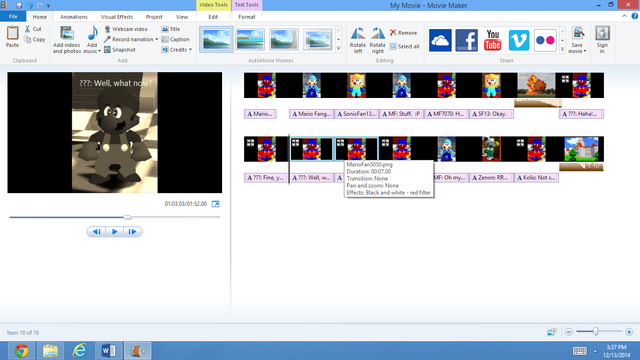
Task: Click the zoom slider handle
Action: pos(596,331)
